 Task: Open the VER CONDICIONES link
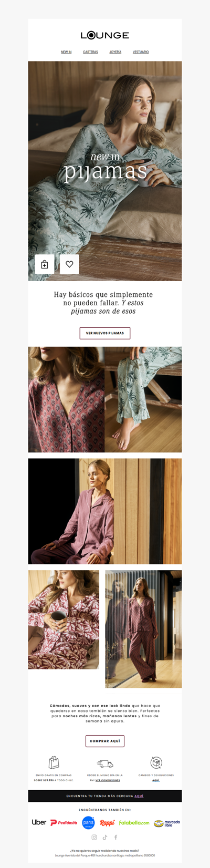pos(108,780)
